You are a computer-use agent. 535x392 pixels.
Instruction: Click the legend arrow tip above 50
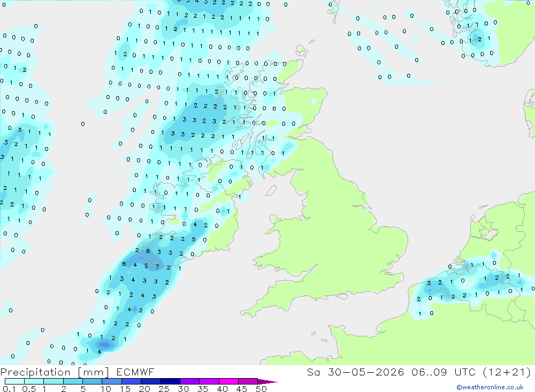tap(267, 382)
